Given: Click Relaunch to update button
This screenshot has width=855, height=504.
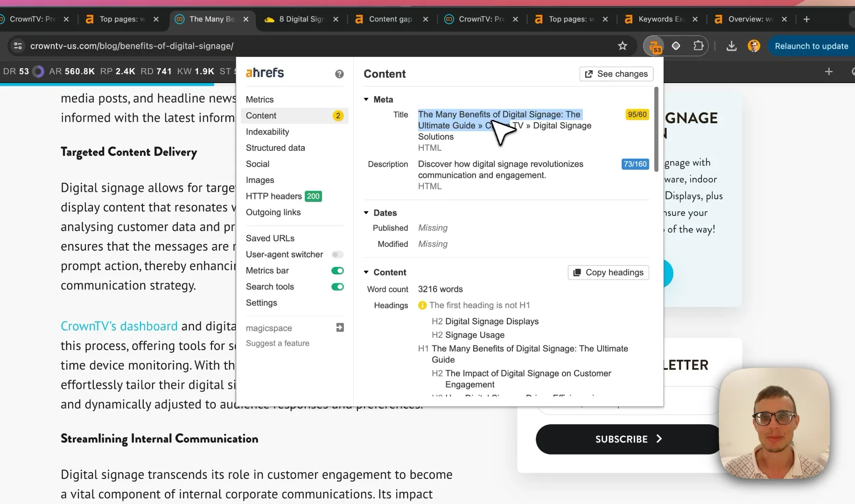Looking at the screenshot, I should click(811, 46).
